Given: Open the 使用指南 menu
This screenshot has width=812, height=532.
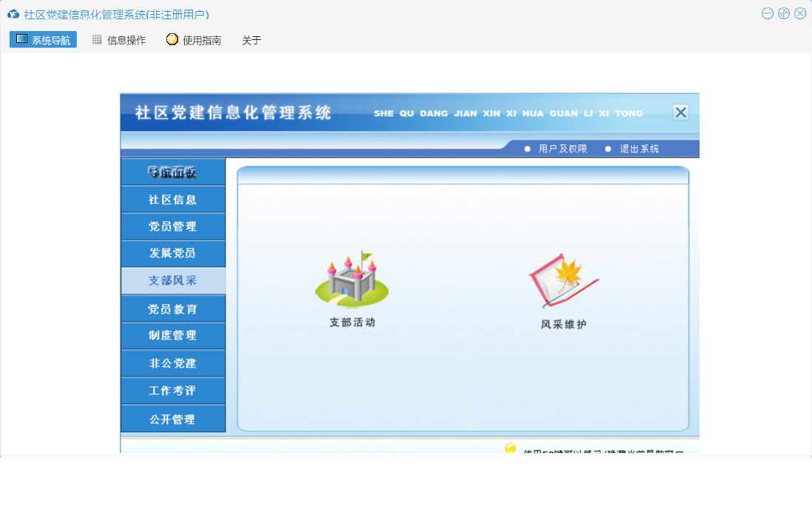Looking at the screenshot, I should coord(194,40).
